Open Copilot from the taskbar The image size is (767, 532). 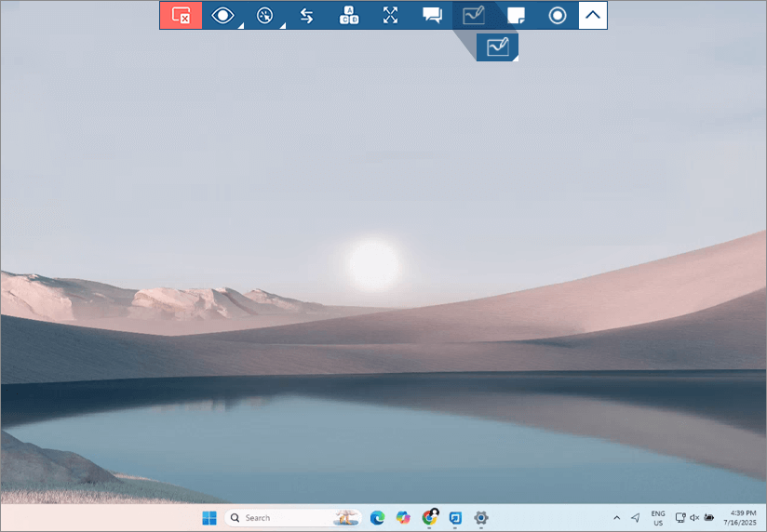point(403,517)
